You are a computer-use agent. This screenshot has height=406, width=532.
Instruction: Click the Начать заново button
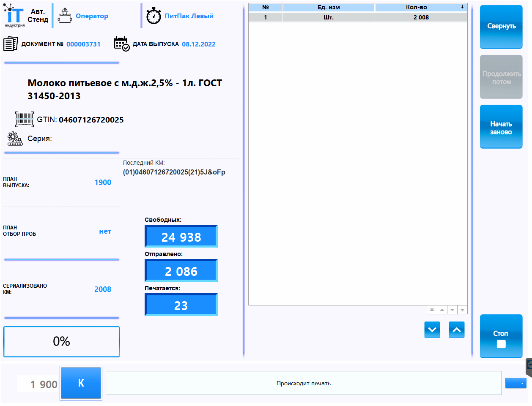point(501,127)
